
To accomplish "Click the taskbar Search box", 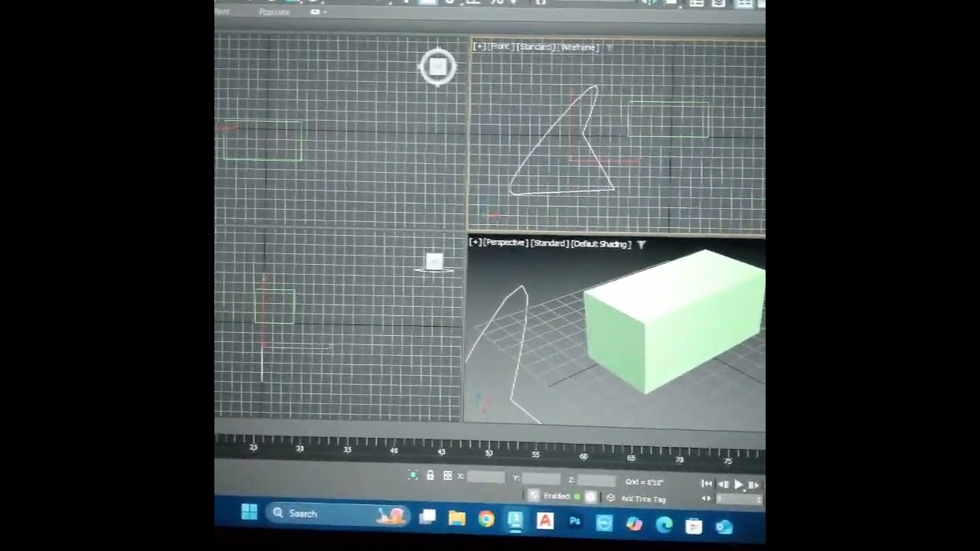I will tap(337, 514).
